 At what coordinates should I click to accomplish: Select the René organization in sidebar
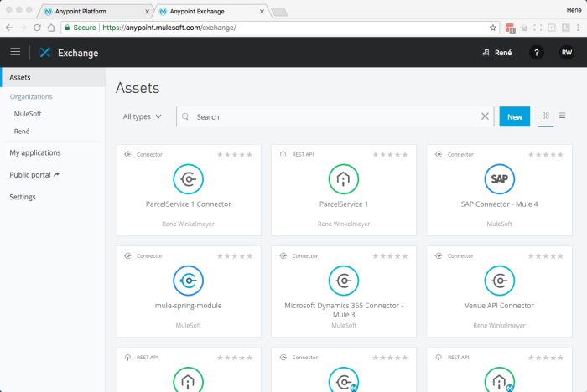[x=21, y=132]
